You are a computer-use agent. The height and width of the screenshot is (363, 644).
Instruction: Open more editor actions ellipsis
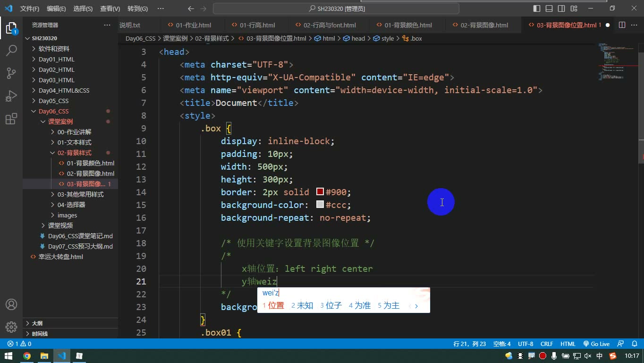[x=634, y=25]
